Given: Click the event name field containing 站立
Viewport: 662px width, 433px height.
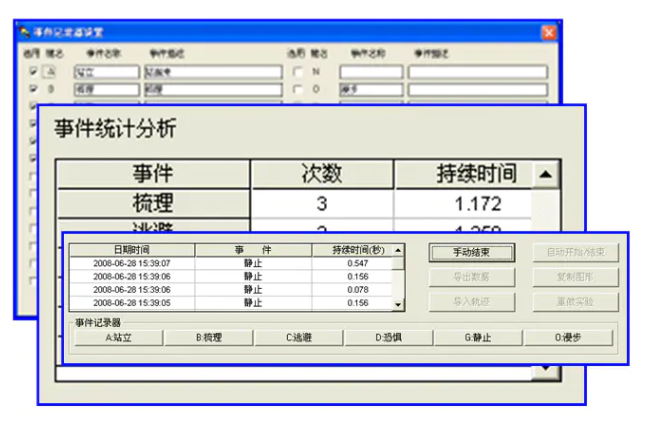Looking at the screenshot, I should coord(106,72).
